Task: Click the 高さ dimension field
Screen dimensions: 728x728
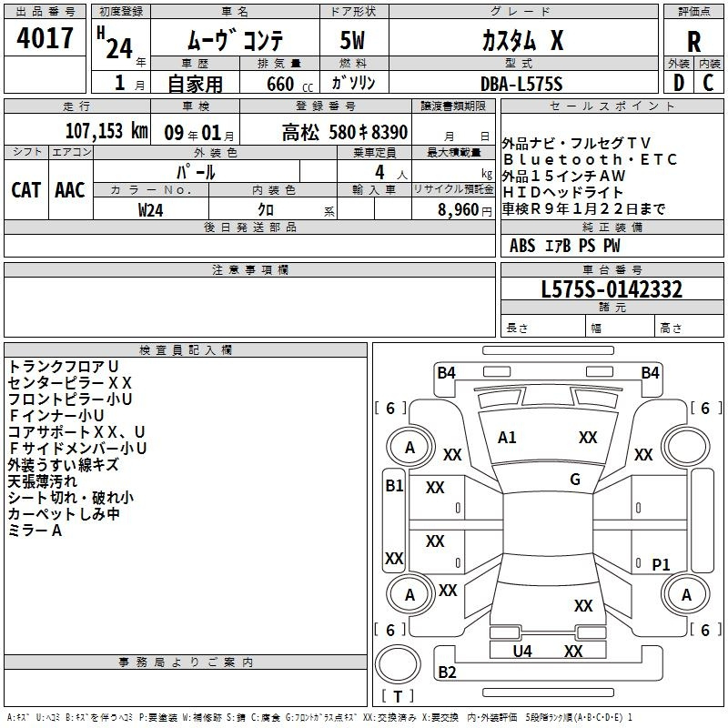Action: pyautogui.click(x=689, y=326)
